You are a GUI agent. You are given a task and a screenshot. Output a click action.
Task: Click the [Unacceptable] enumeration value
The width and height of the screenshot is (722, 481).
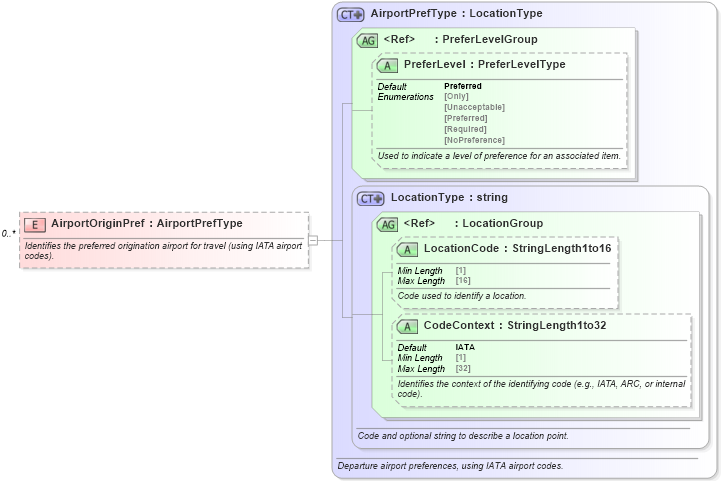point(474,107)
